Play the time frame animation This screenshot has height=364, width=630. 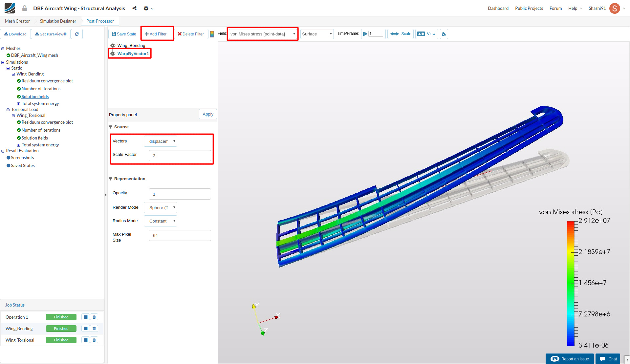[365, 34]
